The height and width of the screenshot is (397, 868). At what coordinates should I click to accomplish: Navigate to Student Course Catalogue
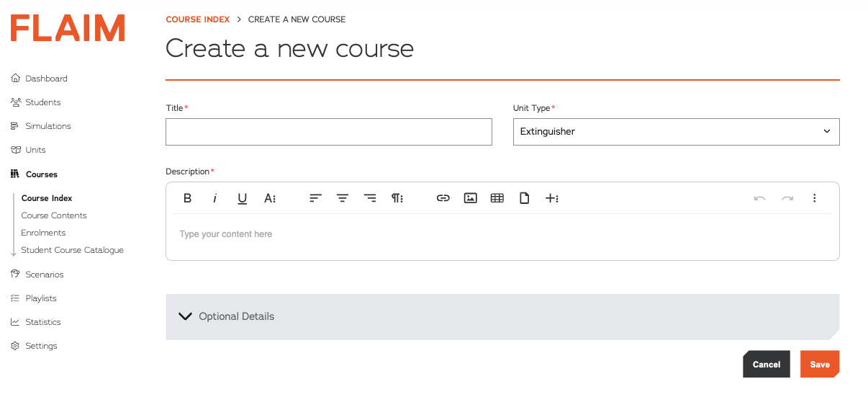click(x=72, y=250)
